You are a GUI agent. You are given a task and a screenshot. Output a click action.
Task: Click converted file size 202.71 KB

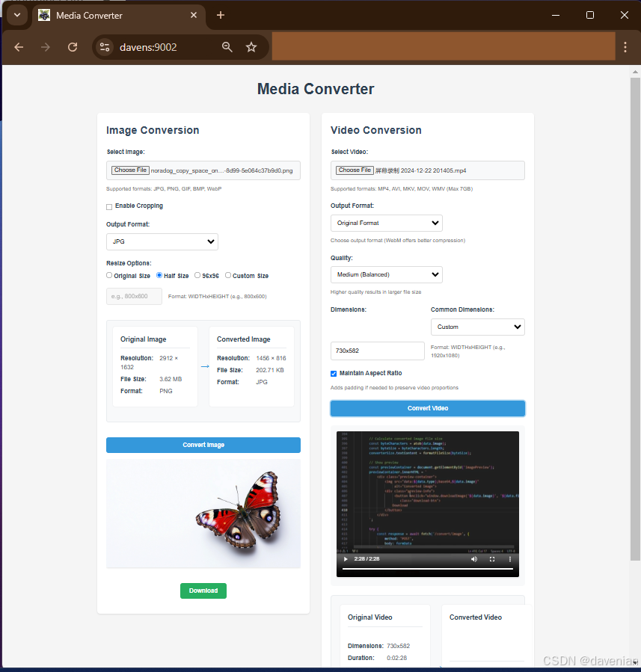click(270, 370)
